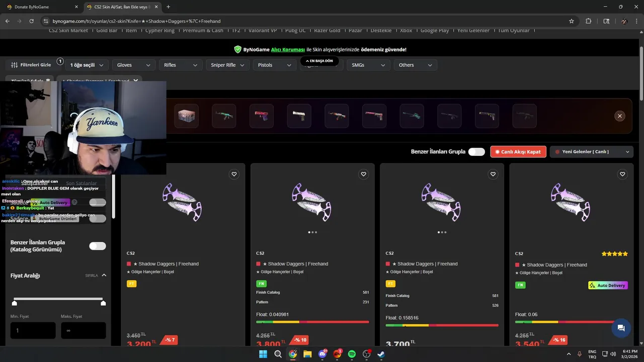This screenshot has height=362, width=644.
Task: Open Yeni Gelenler (Canlı) sort dropdown
Action: pyautogui.click(x=592, y=152)
